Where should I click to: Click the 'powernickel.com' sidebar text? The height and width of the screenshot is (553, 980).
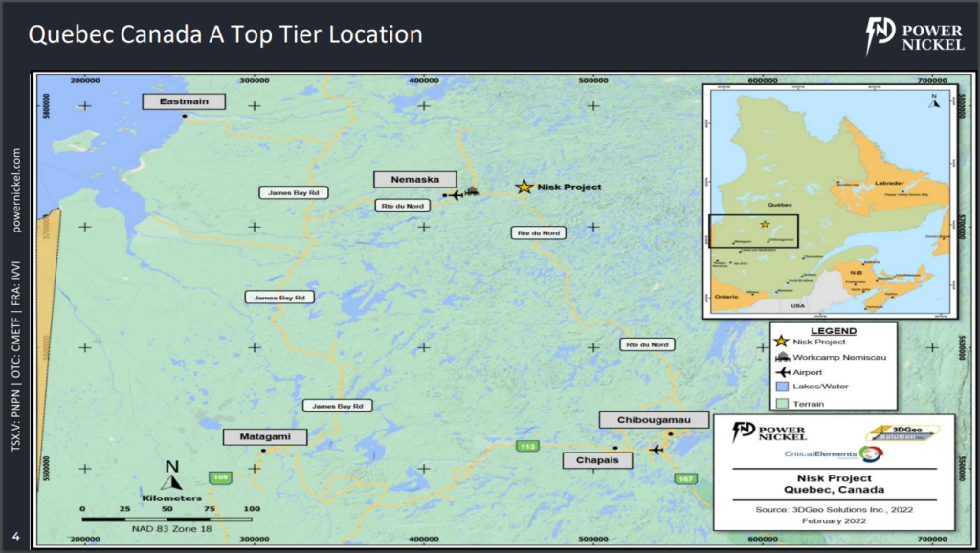pyautogui.click(x=16, y=190)
